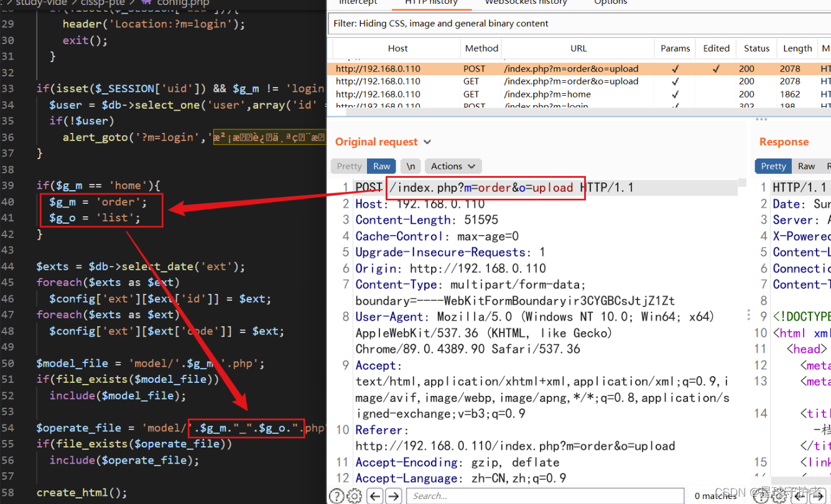Click the HTTP/1.1 status line in response
This screenshot has height=504, width=831.
(800, 188)
